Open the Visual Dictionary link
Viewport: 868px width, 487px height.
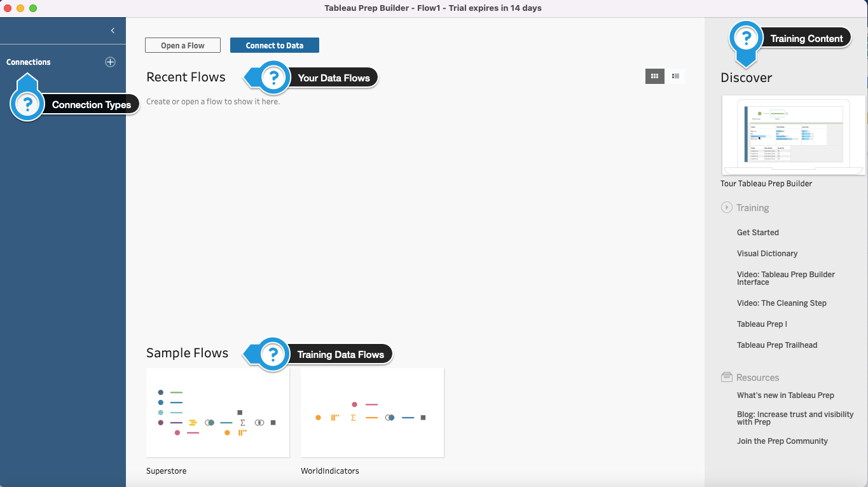pos(767,254)
